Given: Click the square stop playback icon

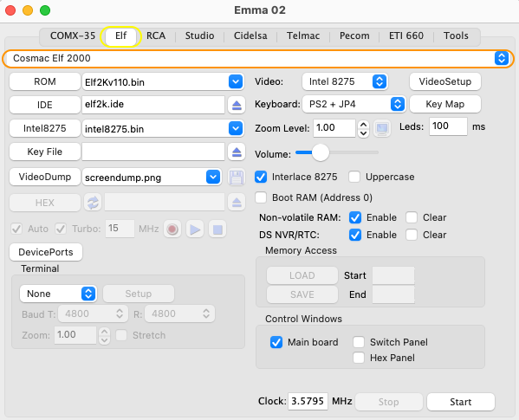Looking at the screenshot, I should pyautogui.click(x=217, y=229).
